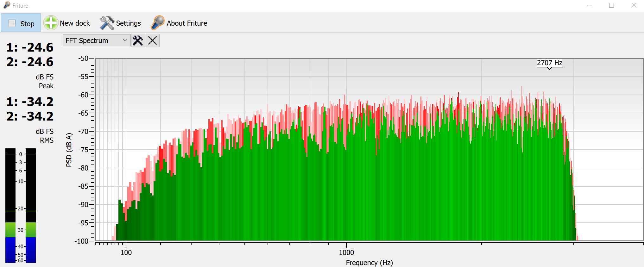Click the wrench and hammer Settings icon
The image size is (644, 267).
pos(107,23)
